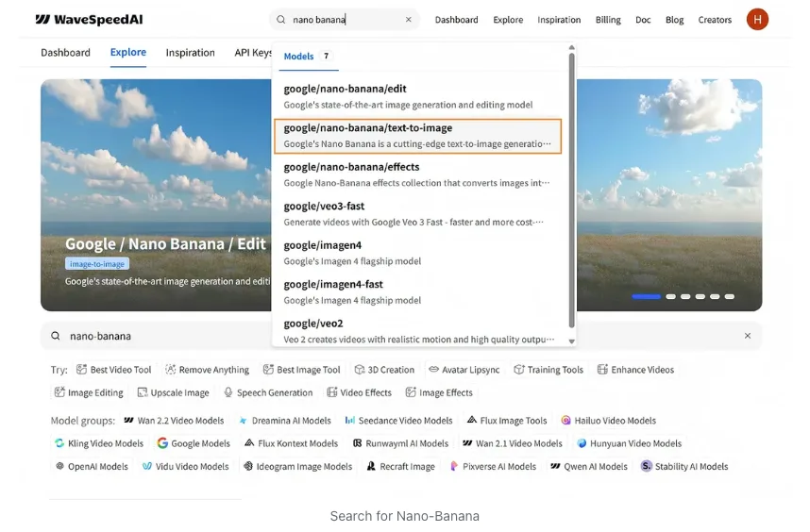Filter by Pixverse AI Models group
This screenshot has height=532, width=810.
click(x=493, y=467)
